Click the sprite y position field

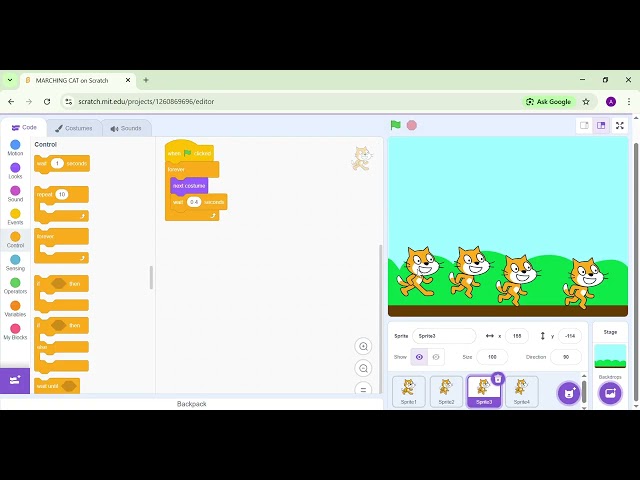click(x=570, y=336)
